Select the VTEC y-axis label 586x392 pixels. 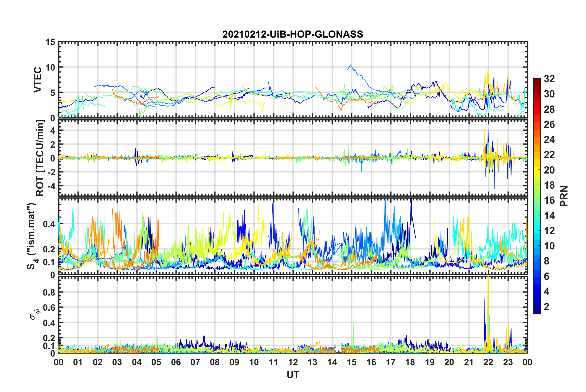tap(38, 80)
